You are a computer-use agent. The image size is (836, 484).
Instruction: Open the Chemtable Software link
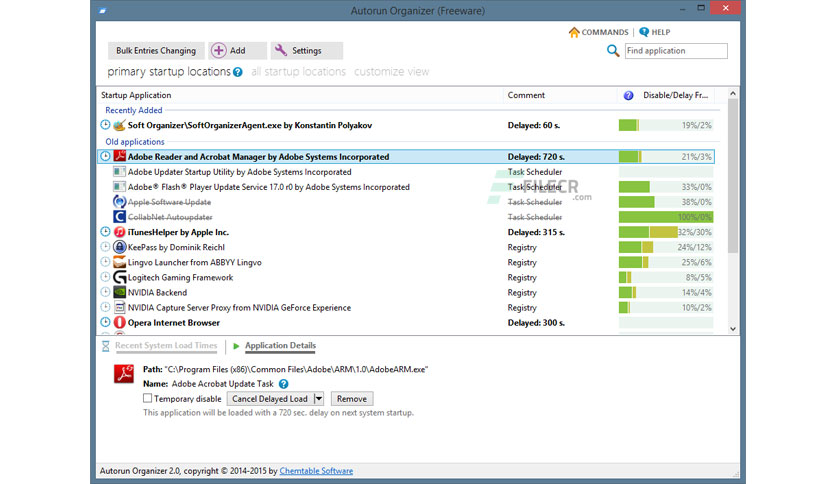tap(316, 471)
